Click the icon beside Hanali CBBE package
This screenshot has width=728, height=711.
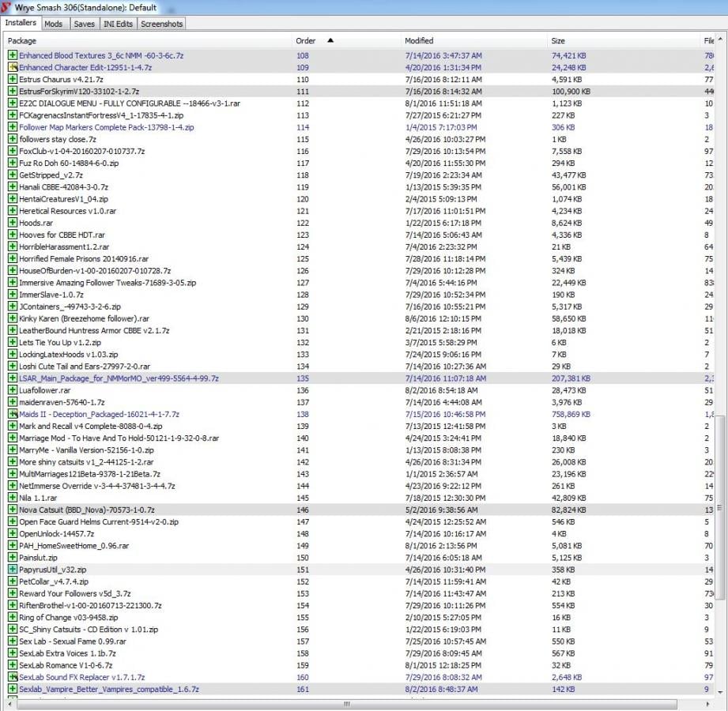click(13, 187)
